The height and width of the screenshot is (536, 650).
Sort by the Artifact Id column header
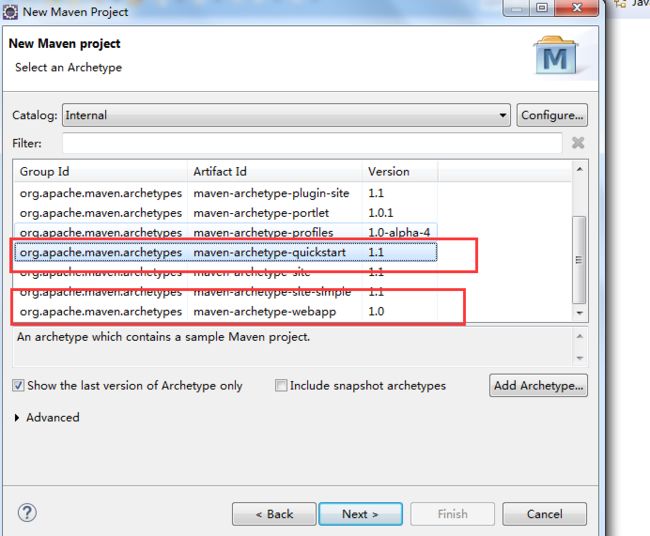274,171
